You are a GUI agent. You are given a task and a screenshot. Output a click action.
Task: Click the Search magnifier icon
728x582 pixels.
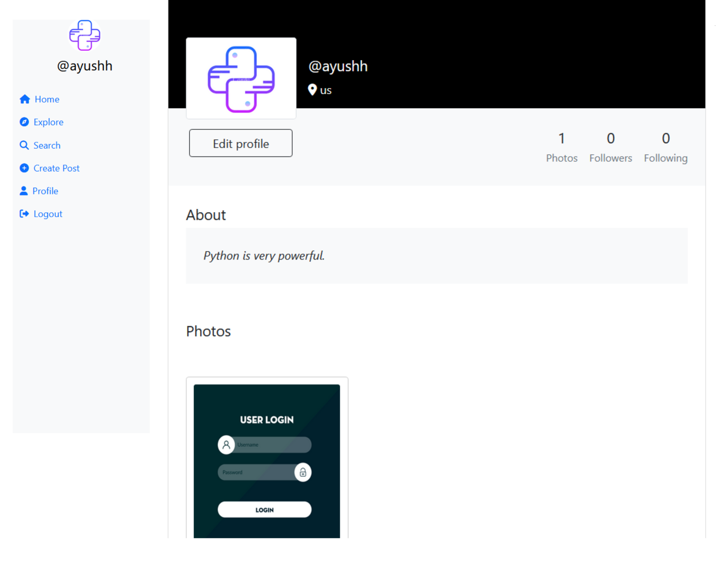click(24, 145)
